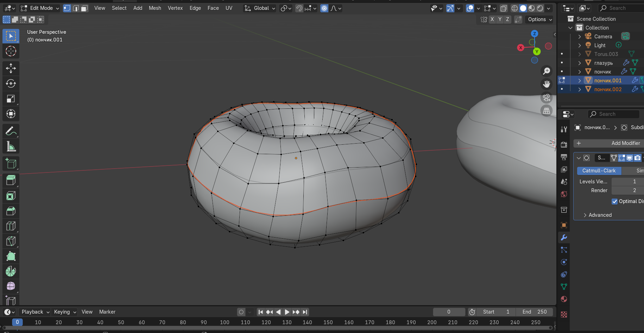Open the Options dropdown
The image size is (644, 333).
click(539, 19)
